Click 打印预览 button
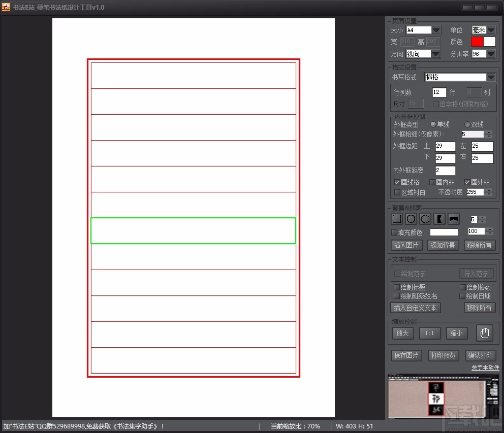 pos(443,355)
